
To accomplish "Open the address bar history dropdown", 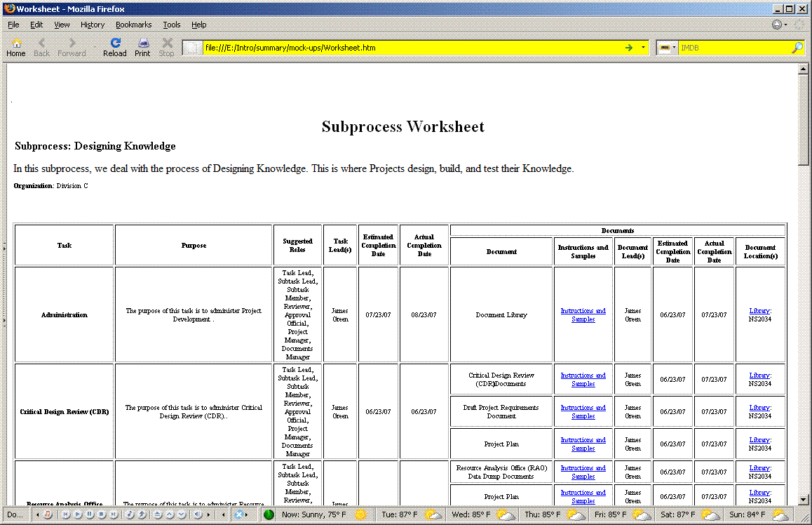I will point(643,48).
